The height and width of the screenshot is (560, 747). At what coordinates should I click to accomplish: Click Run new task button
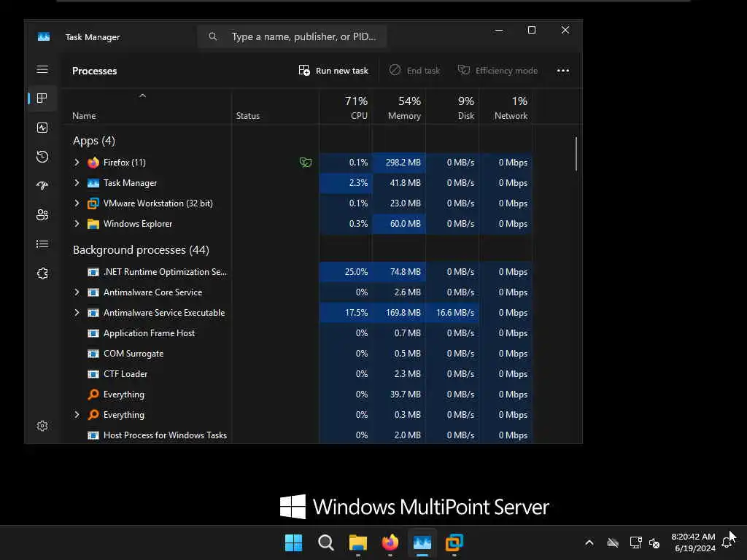pyautogui.click(x=333, y=71)
